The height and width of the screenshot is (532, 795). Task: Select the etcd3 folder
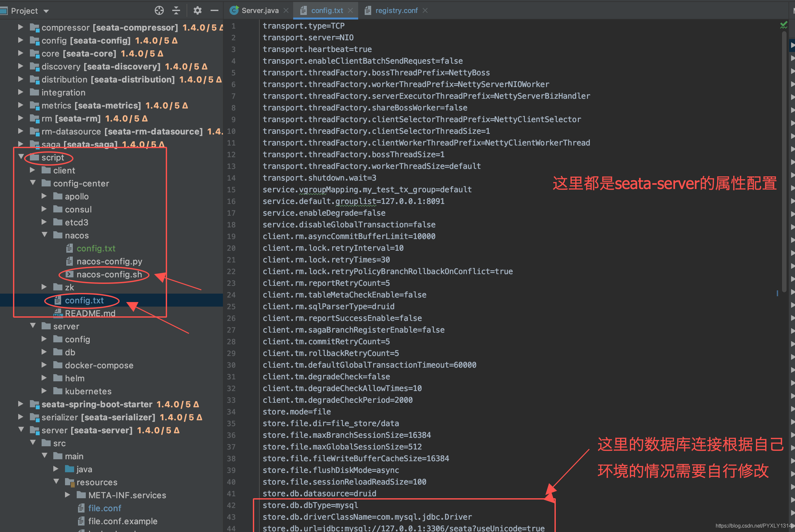(x=76, y=222)
